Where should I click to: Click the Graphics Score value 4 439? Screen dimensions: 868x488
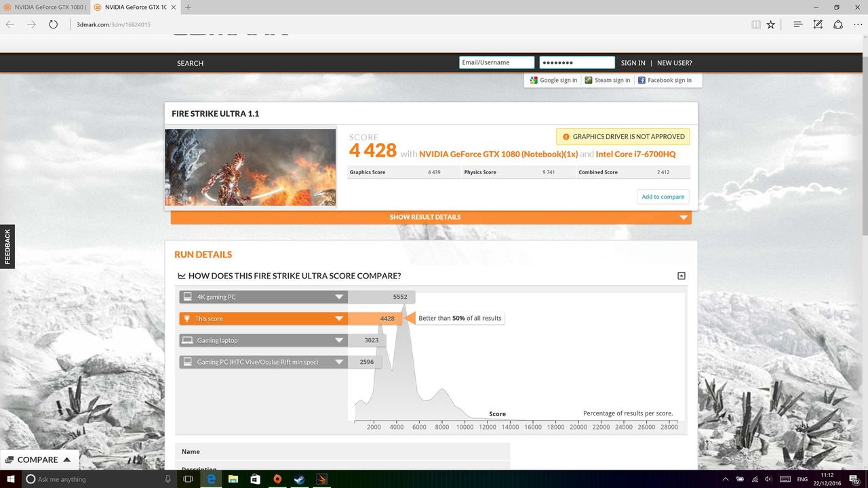pyautogui.click(x=434, y=172)
